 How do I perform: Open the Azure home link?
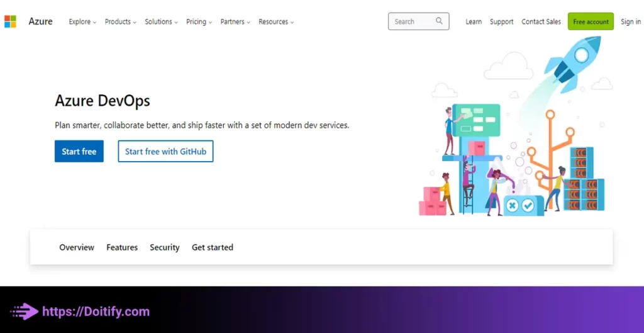click(40, 21)
